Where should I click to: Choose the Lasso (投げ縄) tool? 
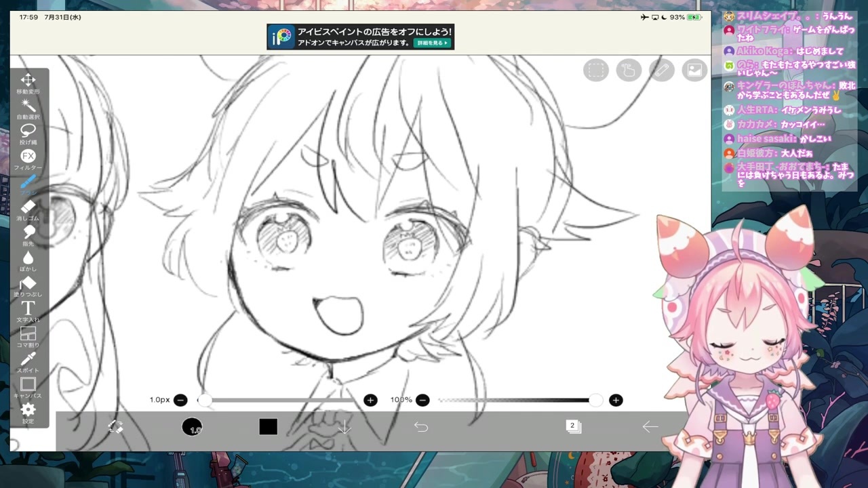[x=28, y=134]
